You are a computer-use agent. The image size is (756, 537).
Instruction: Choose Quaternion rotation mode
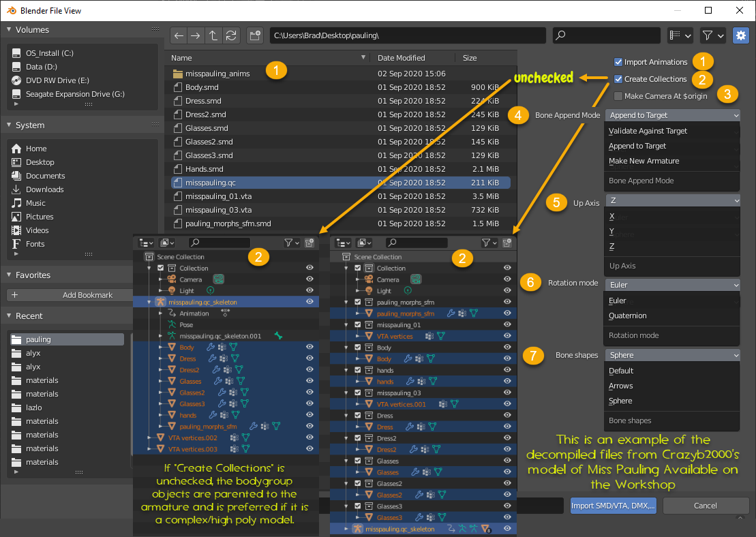[x=671, y=316]
